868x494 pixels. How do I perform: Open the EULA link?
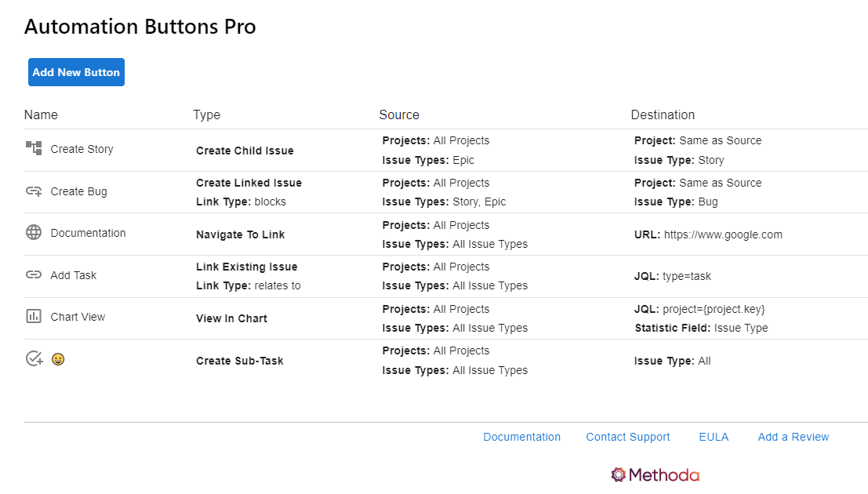pyautogui.click(x=714, y=437)
